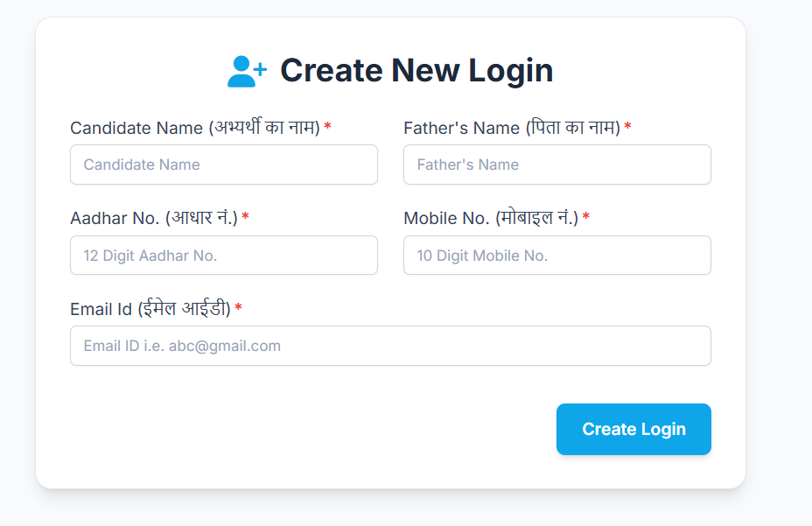
Task: Click the Create New Login heading text
Action: [x=416, y=70]
